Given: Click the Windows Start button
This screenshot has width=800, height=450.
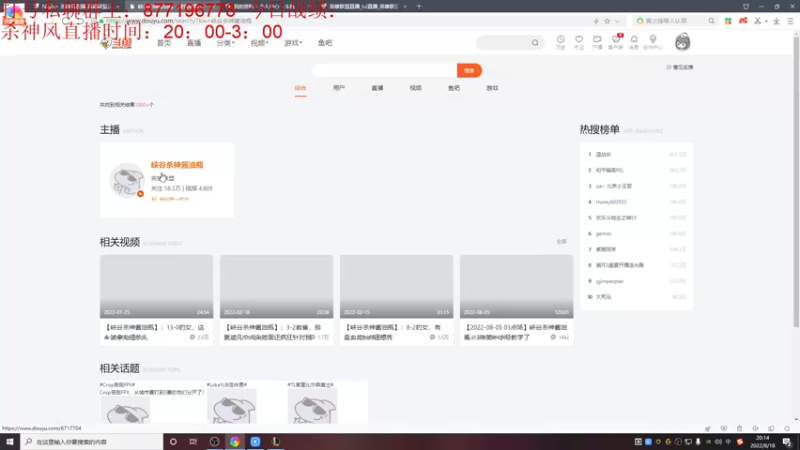Looking at the screenshot, I should click(x=10, y=442).
